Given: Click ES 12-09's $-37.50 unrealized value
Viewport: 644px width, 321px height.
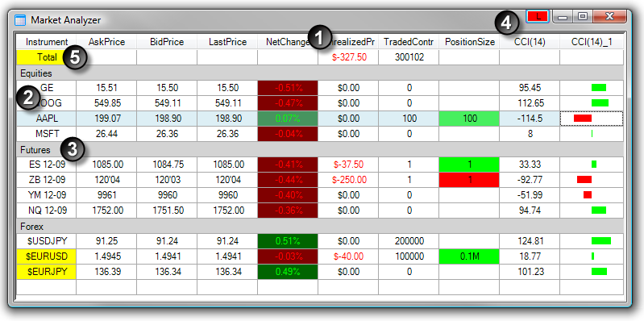Looking at the screenshot, I should pos(348,165).
